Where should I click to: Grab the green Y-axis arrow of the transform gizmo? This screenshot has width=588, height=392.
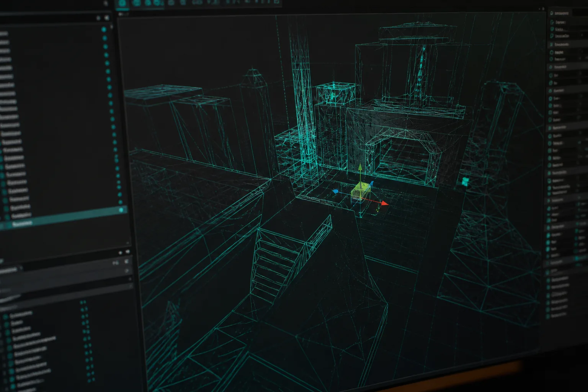coord(359,167)
